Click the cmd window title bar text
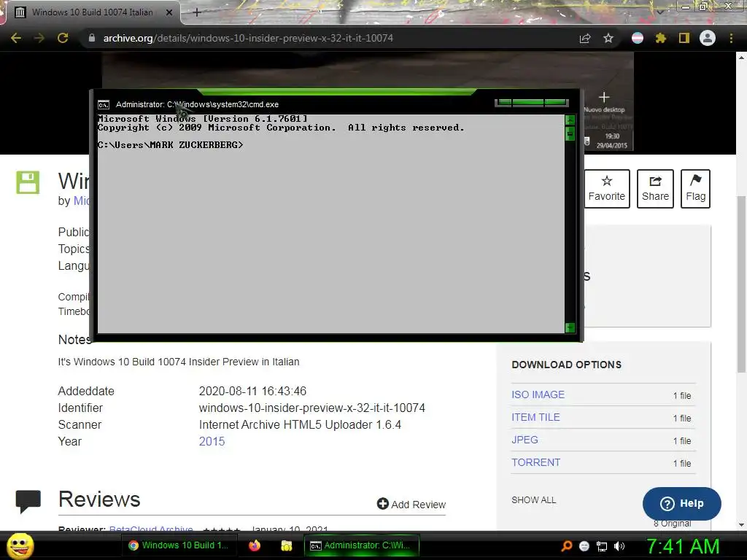Image resolution: width=747 pixels, height=560 pixels. pyautogui.click(x=197, y=104)
